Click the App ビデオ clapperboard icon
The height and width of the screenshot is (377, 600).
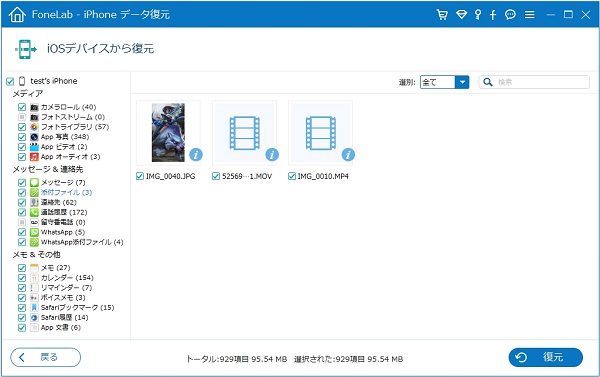34,147
